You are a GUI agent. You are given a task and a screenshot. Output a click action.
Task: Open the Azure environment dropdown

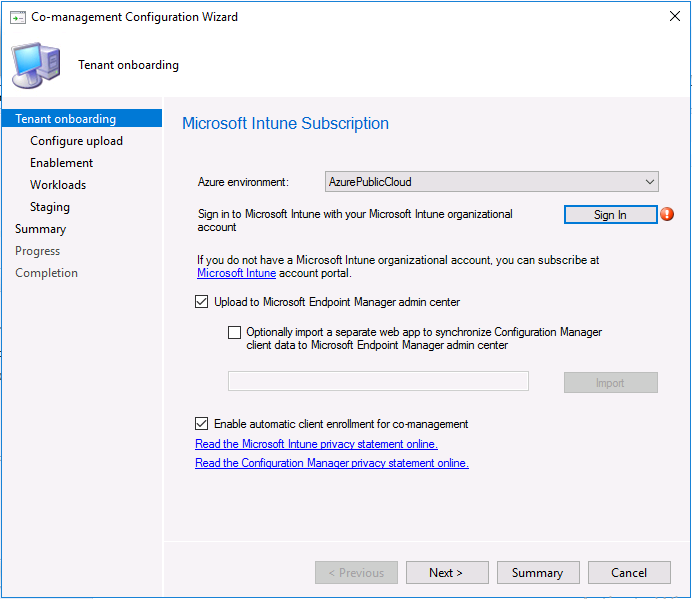492,182
